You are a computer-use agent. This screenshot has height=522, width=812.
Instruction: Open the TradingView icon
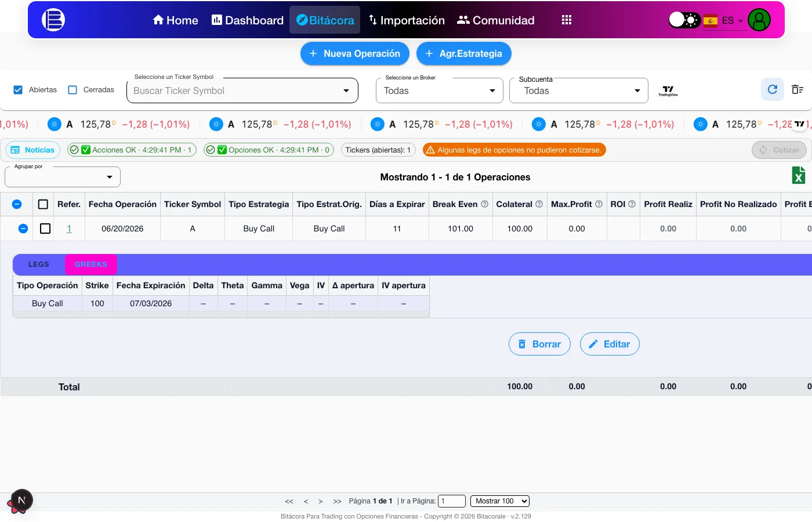668,91
